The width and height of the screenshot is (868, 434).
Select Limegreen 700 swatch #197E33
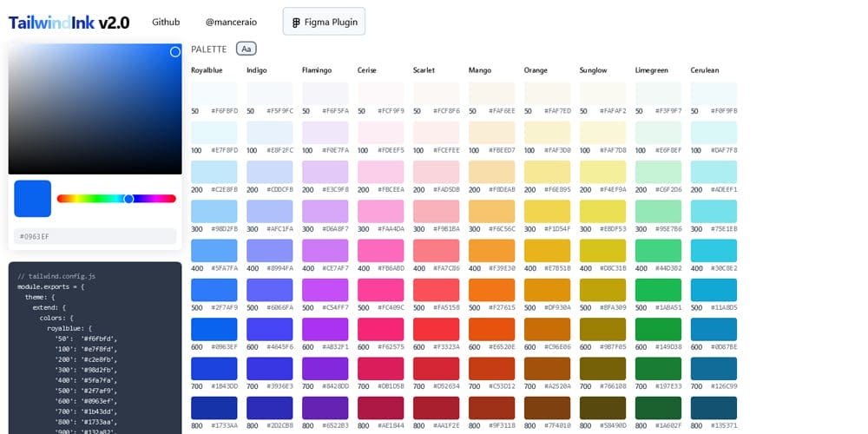click(659, 369)
